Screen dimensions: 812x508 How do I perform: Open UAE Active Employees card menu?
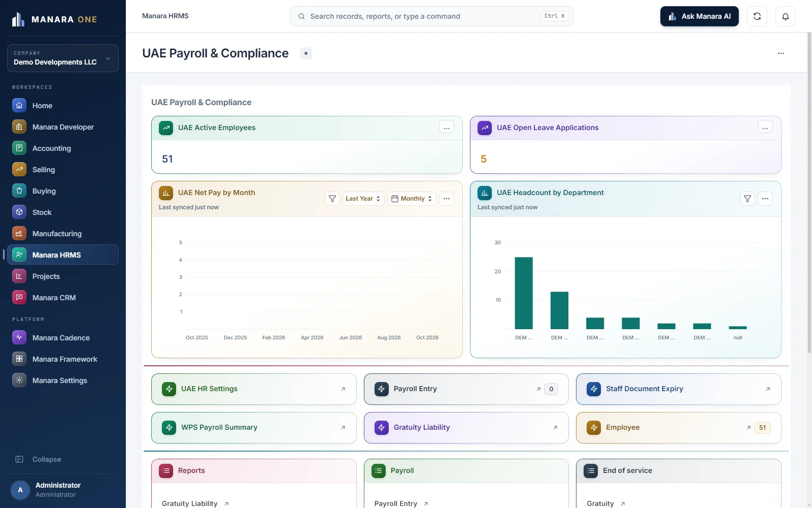click(447, 128)
